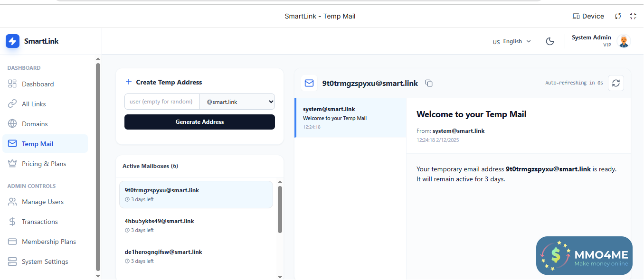The height and width of the screenshot is (280, 644).
Task: Click the mailbox list scroll down arrow
Action: click(x=280, y=277)
